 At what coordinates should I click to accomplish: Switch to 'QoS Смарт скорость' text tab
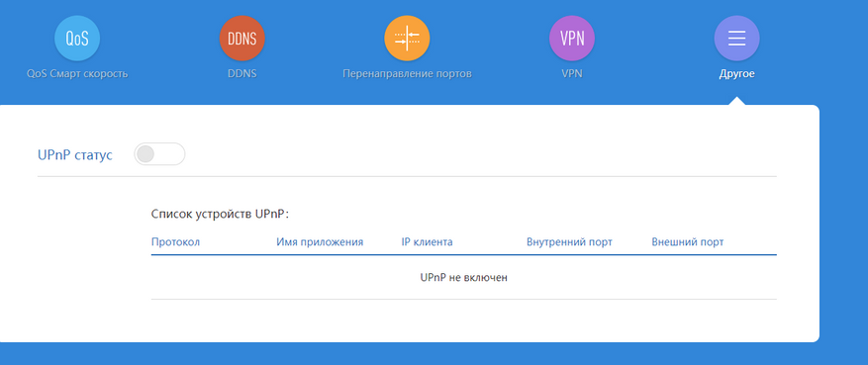(x=77, y=73)
